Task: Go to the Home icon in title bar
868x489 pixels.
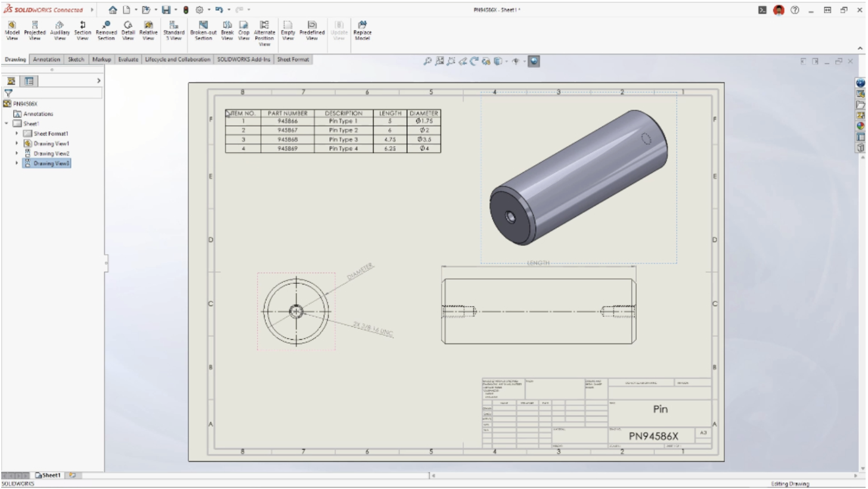Action: point(114,10)
